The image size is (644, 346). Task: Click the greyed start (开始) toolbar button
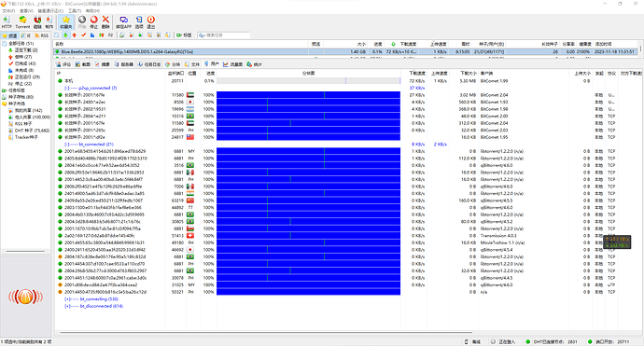(82, 21)
